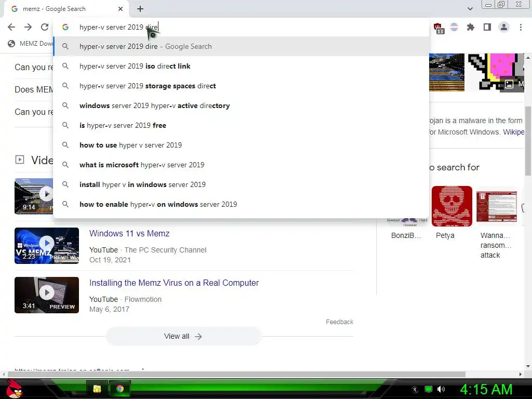Open the uBlock extension icon showing 13
The width and height of the screenshot is (532, 399).
[438, 28]
